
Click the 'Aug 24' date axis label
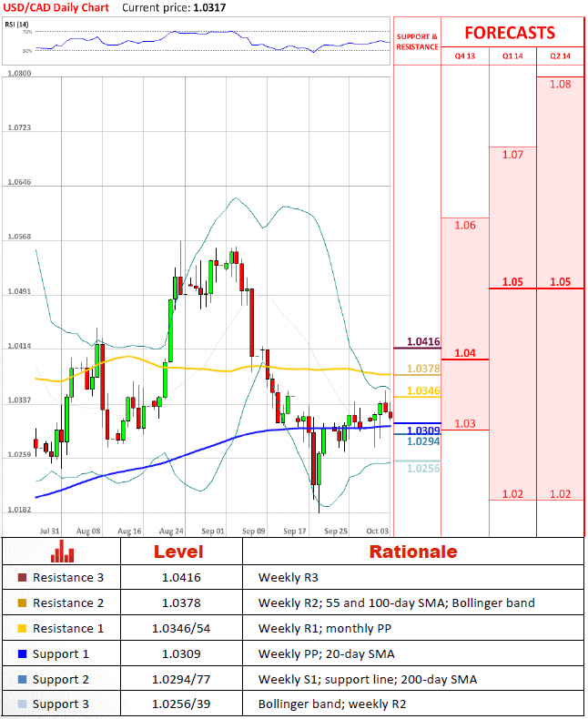tap(171, 531)
